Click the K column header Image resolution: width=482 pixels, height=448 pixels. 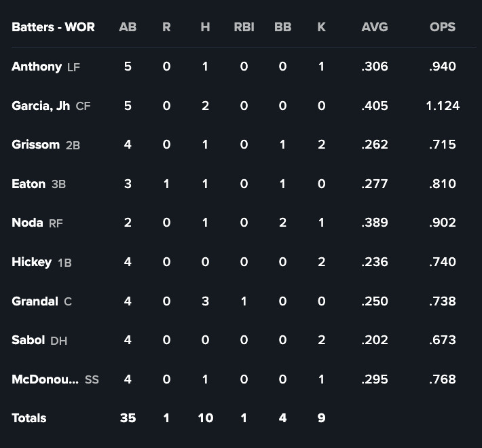[x=321, y=27]
